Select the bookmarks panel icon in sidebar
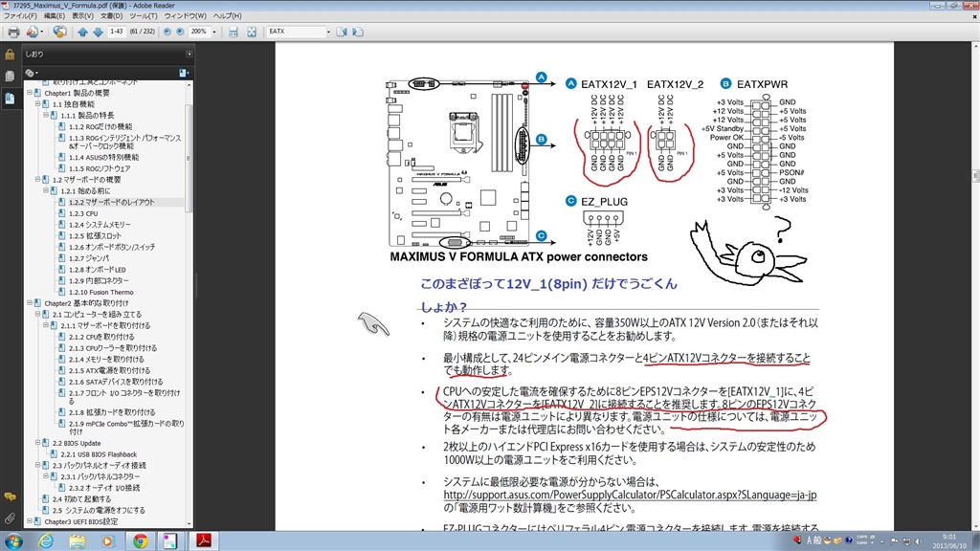The width and height of the screenshot is (980, 551). tap(10, 99)
